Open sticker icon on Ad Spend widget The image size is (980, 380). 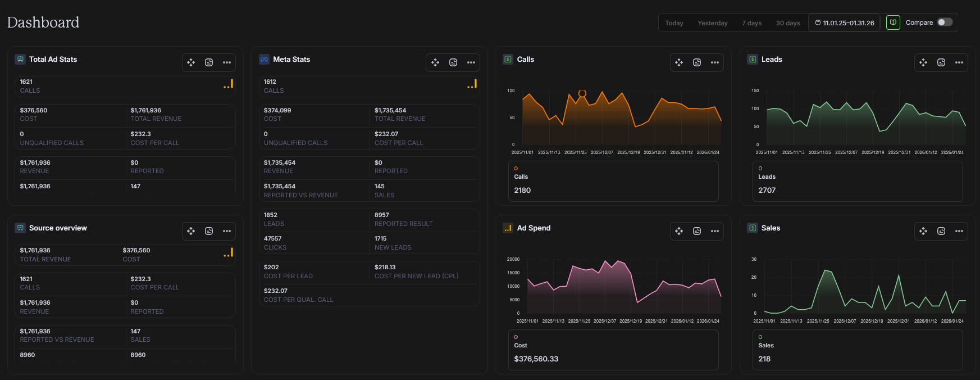(x=697, y=231)
